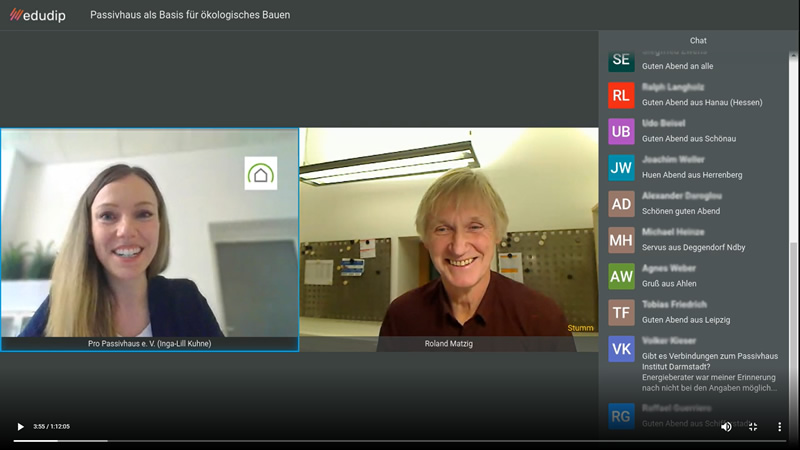Select the VK chat avatar

click(621, 349)
